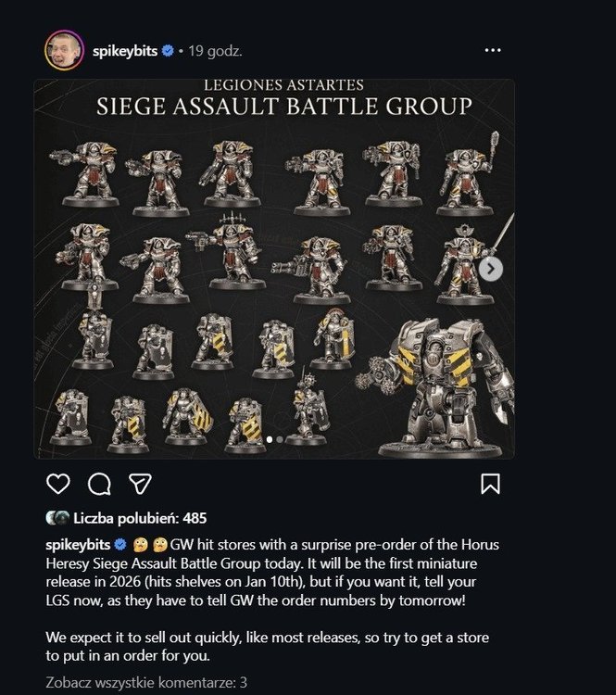The width and height of the screenshot is (616, 695).
Task: Click spikeybits username in the caption
Action: pos(78,544)
